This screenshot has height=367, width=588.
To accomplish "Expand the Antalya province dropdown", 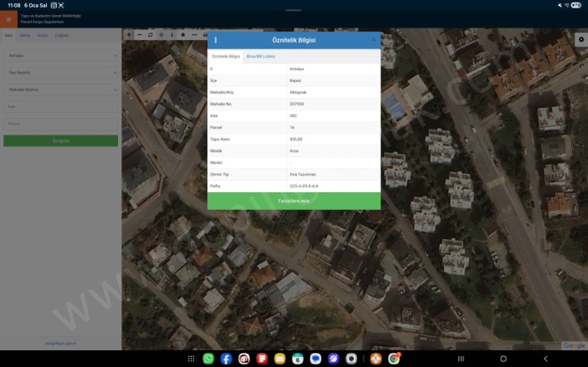I will click(60, 56).
